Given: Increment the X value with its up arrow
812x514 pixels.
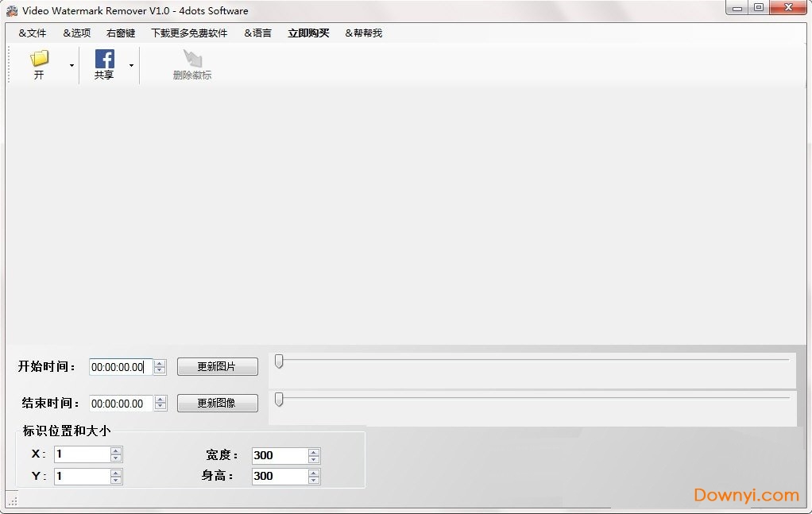Looking at the screenshot, I should [x=118, y=450].
